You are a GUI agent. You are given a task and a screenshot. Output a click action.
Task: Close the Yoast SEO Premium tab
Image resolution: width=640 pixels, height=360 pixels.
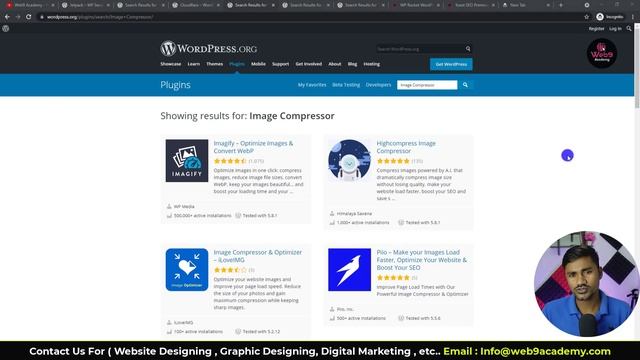(x=493, y=5)
